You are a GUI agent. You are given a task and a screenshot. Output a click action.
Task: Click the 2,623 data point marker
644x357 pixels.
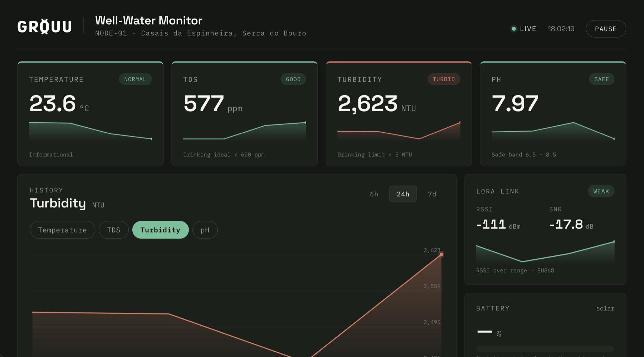pyautogui.click(x=441, y=254)
